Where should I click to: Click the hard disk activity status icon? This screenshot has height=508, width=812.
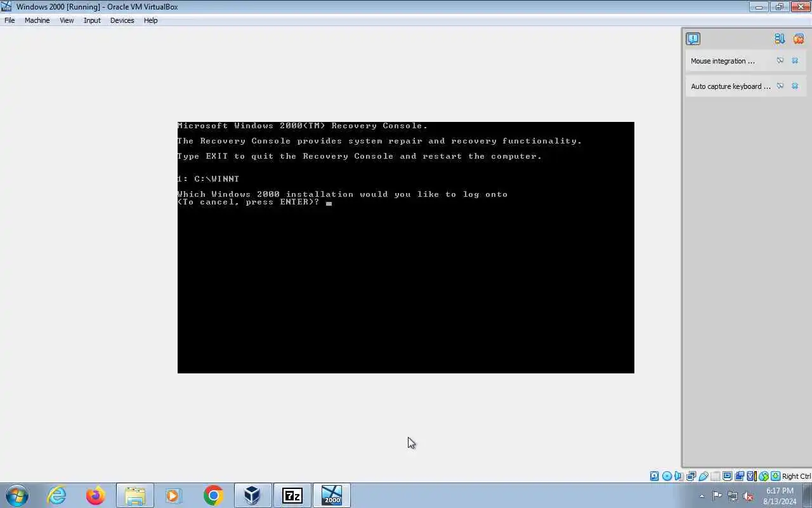pyautogui.click(x=654, y=476)
